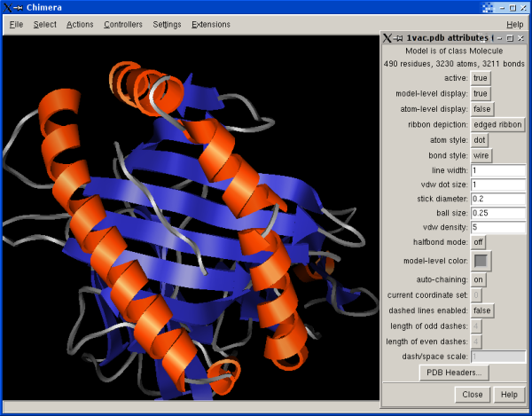Image resolution: width=532 pixels, height=416 pixels.
Task: Maximize the 1vac.pdb attributes window
Action: point(512,38)
